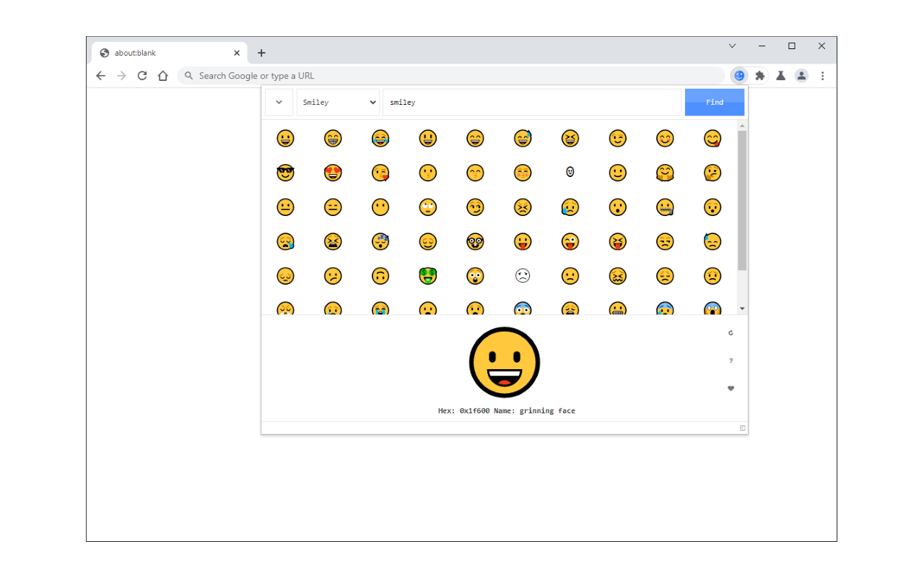
Task: Open the Chrome three-dot menu
Action: [x=822, y=75]
